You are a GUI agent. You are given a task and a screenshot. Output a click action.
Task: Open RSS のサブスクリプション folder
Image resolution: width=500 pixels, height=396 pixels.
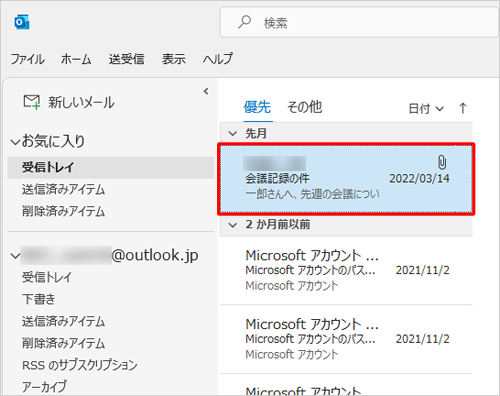(x=80, y=365)
